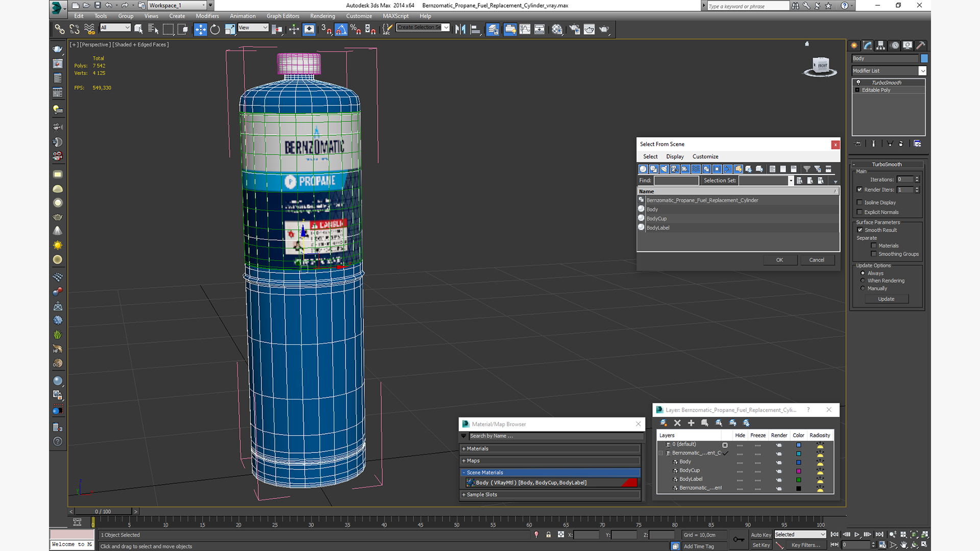The height and width of the screenshot is (551, 980).
Task: Click the Mirror tool icon
Action: coord(460,30)
